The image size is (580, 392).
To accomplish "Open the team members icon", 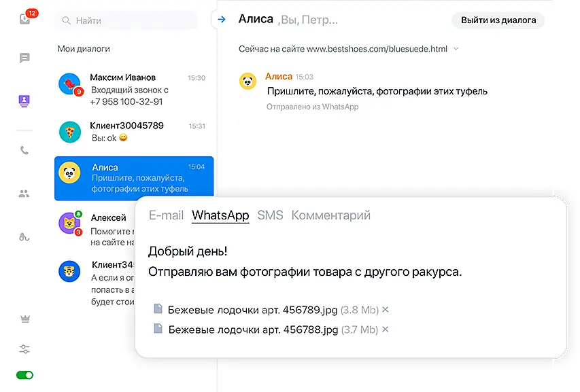I will click(x=24, y=194).
